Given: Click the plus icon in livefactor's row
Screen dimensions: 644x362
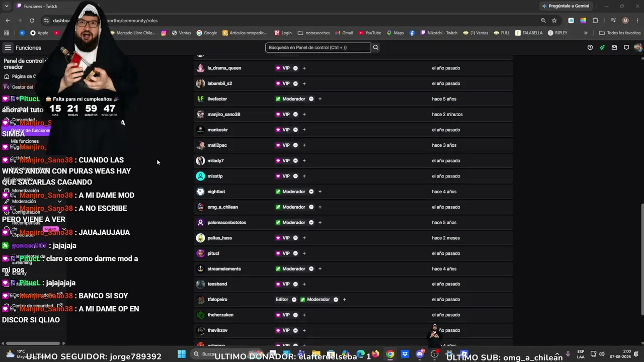Looking at the screenshot, I should pos(320,99).
